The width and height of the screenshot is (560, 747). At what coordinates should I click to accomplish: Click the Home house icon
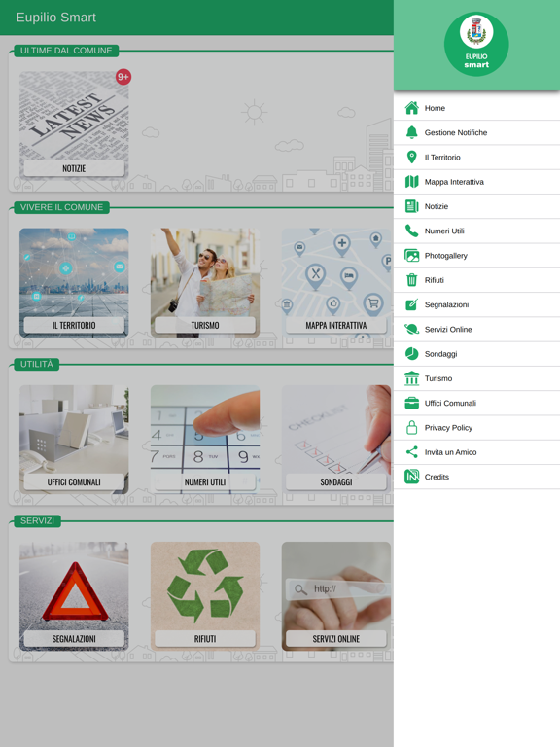(x=411, y=108)
